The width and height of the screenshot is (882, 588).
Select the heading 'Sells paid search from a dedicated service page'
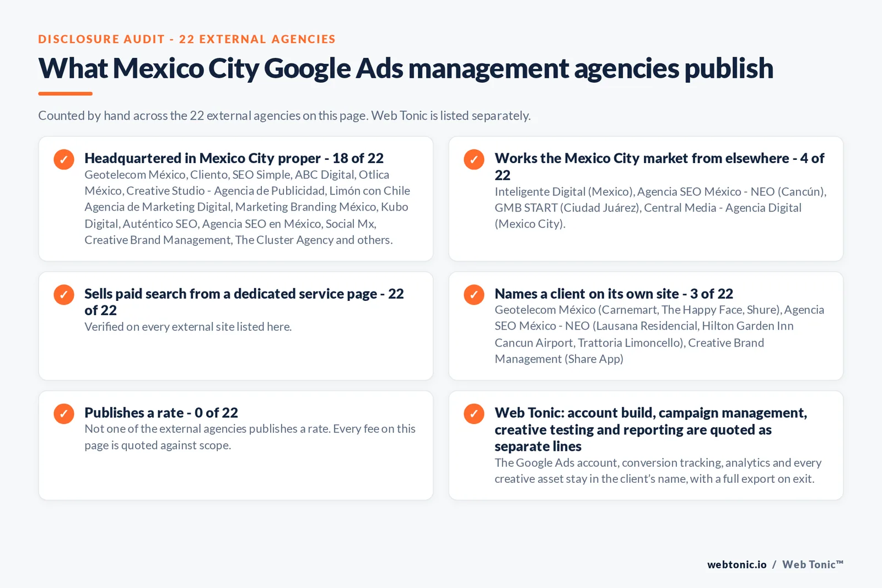click(244, 302)
